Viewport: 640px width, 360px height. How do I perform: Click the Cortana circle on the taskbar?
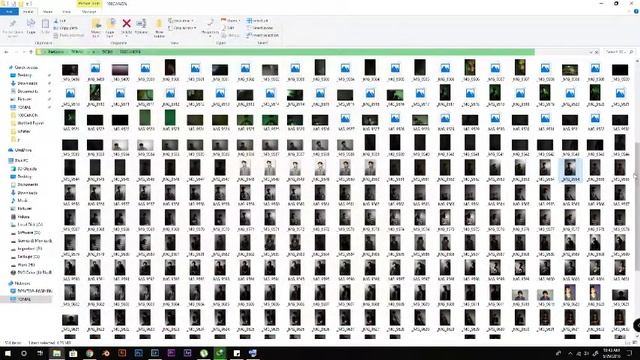24,353
